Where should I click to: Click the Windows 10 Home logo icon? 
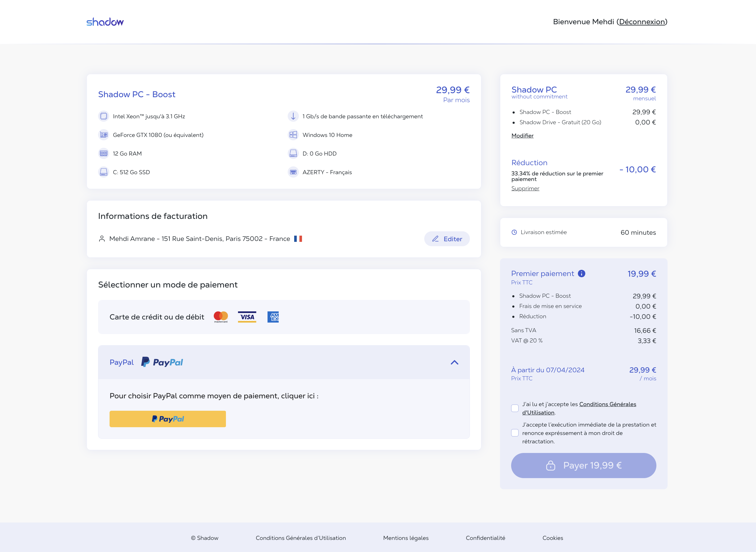tap(293, 135)
